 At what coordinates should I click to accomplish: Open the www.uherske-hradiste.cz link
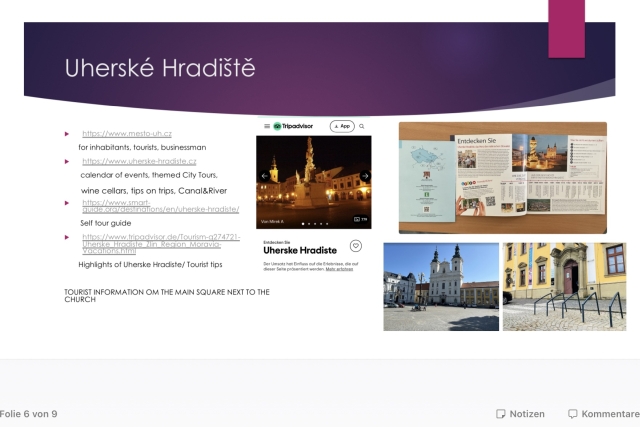[x=139, y=161]
